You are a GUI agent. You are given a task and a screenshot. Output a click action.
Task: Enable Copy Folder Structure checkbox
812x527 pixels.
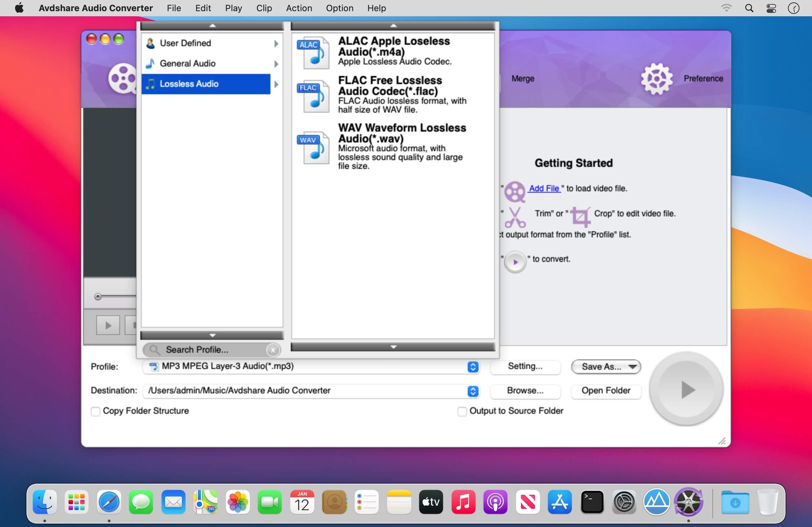pyautogui.click(x=96, y=411)
